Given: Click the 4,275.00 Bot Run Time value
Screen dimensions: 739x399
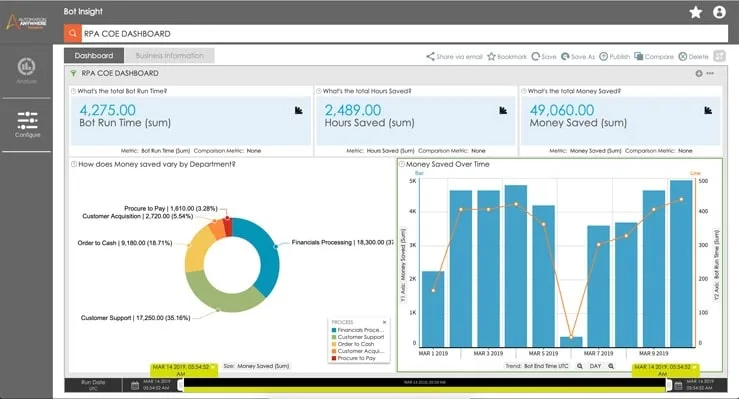Looking at the screenshot, I should point(107,110).
